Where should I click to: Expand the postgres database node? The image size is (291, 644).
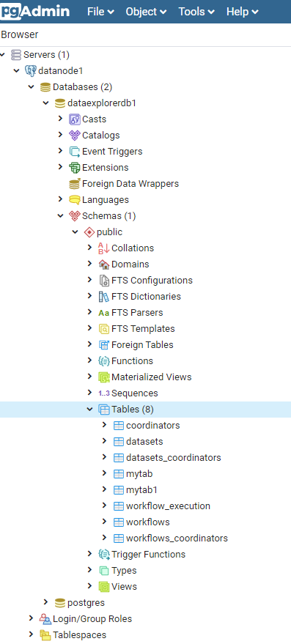pyautogui.click(x=46, y=602)
